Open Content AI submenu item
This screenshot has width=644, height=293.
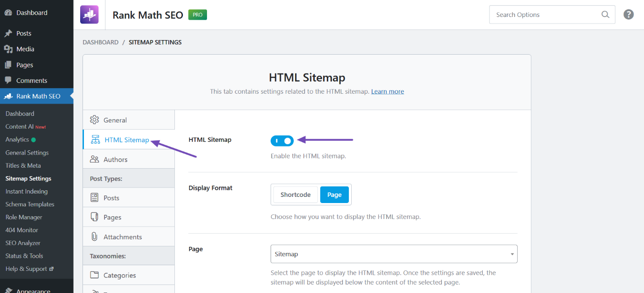[25, 127]
